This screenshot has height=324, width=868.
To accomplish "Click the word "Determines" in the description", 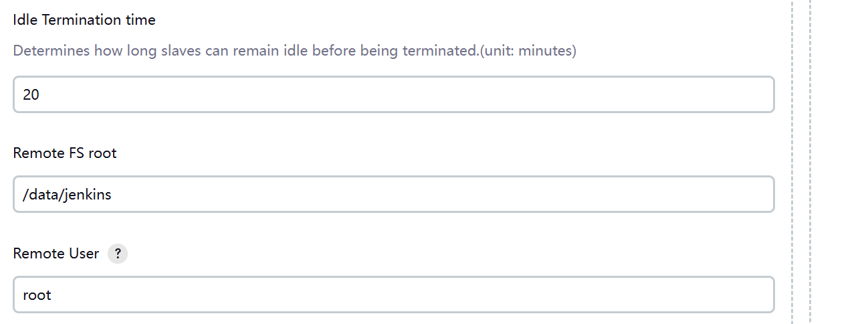I will (51, 51).
